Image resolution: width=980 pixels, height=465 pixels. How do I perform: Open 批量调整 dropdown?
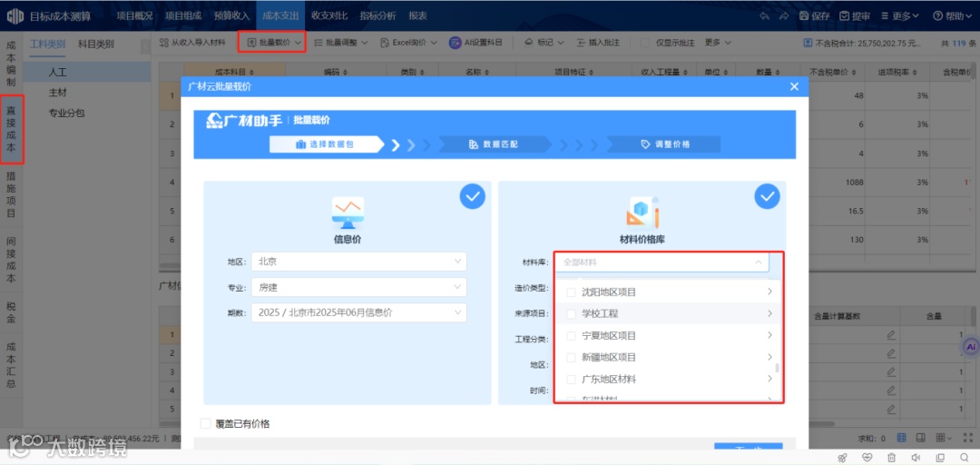[x=340, y=43]
